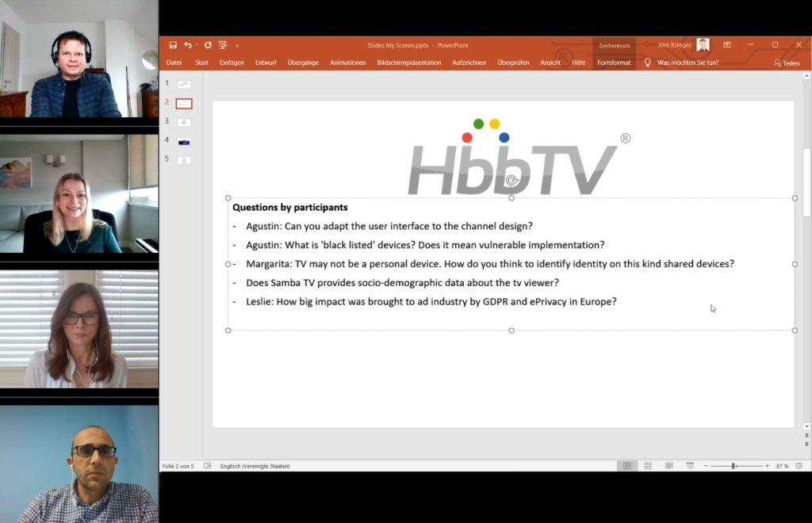
Task: Start slideshow from beginning via toolbar icon
Action: coord(223,45)
